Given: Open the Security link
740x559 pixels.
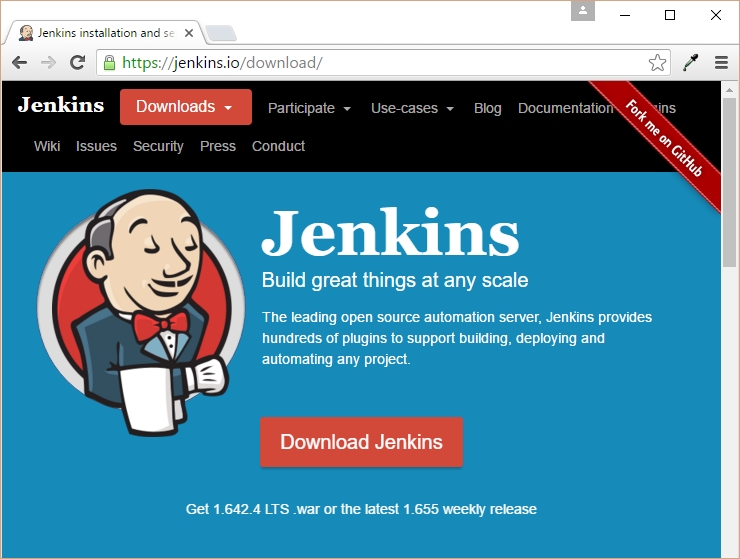Looking at the screenshot, I should pos(158,146).
